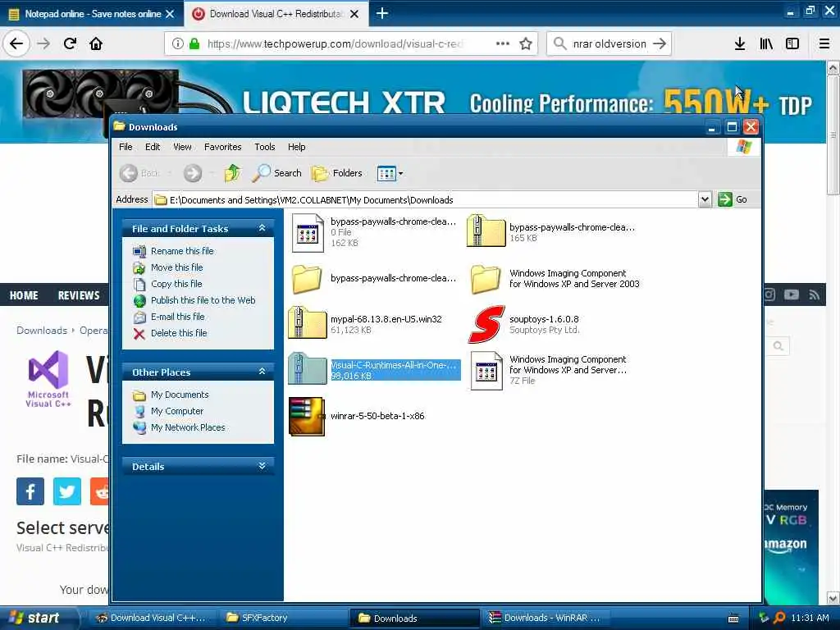Viewport: 840px width, 630px height.
Task: Click Firefox back arrow button
Action: (16, 43)
